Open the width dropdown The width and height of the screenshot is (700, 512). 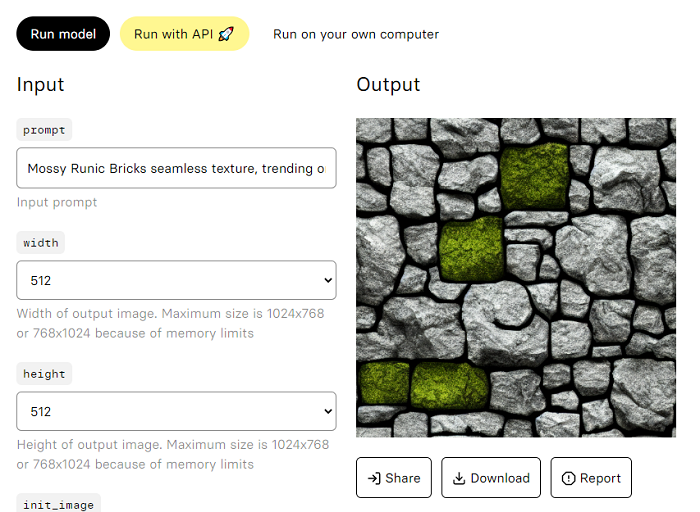pos(176,281)
